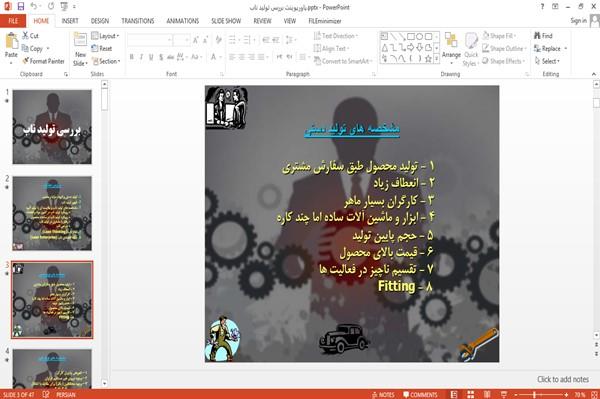Open the Layout dropdown
The image size is (600, 399).
point(105,36)
